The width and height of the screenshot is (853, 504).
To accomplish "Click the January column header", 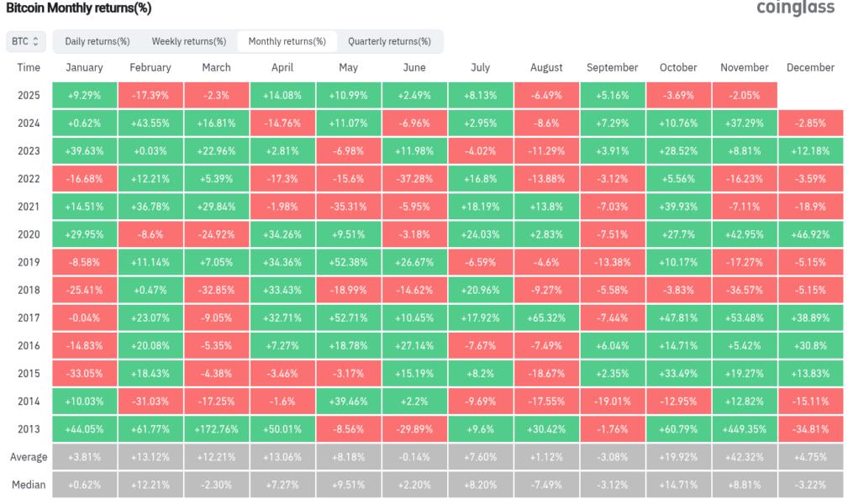I will 84,67.
